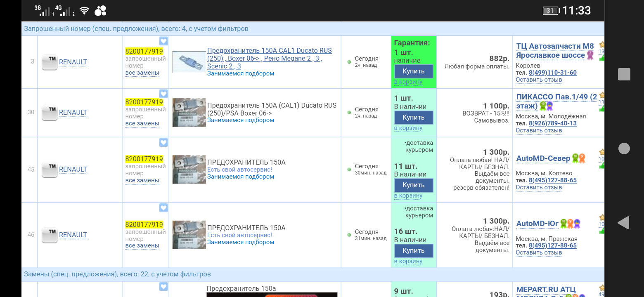Open RENAULT brand link in row 46

pos(73,235)
